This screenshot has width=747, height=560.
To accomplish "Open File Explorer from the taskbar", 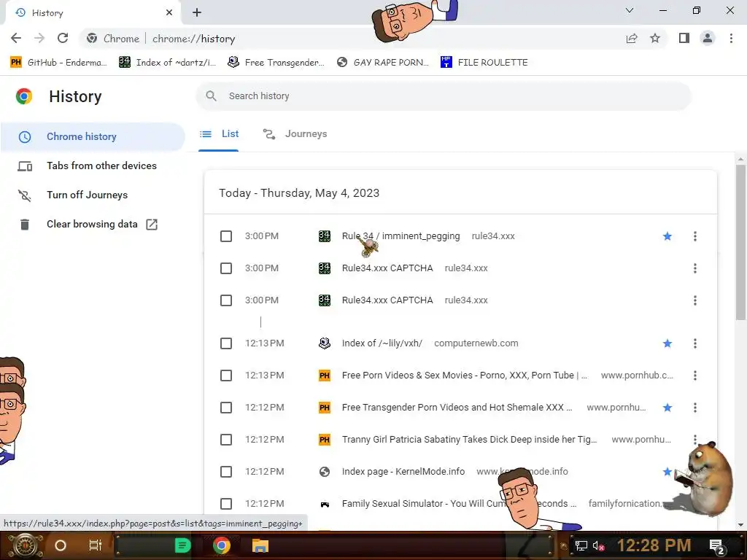I will tap(260, 545).
